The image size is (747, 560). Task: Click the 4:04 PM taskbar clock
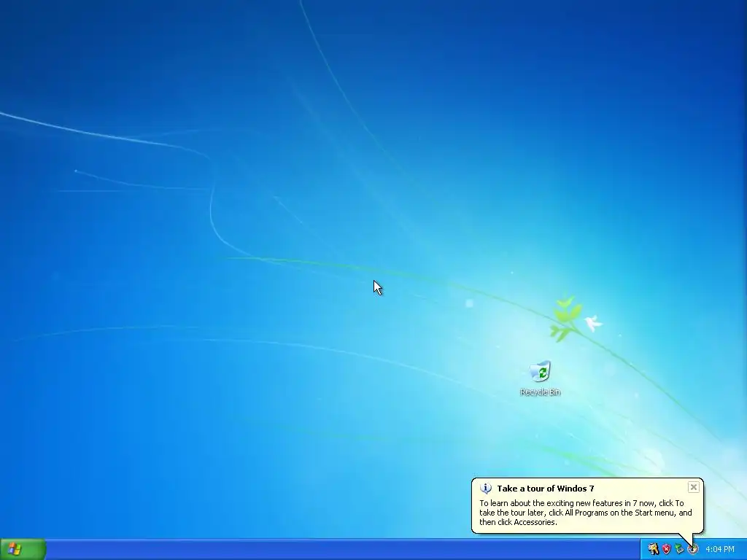tap(720, 550)
